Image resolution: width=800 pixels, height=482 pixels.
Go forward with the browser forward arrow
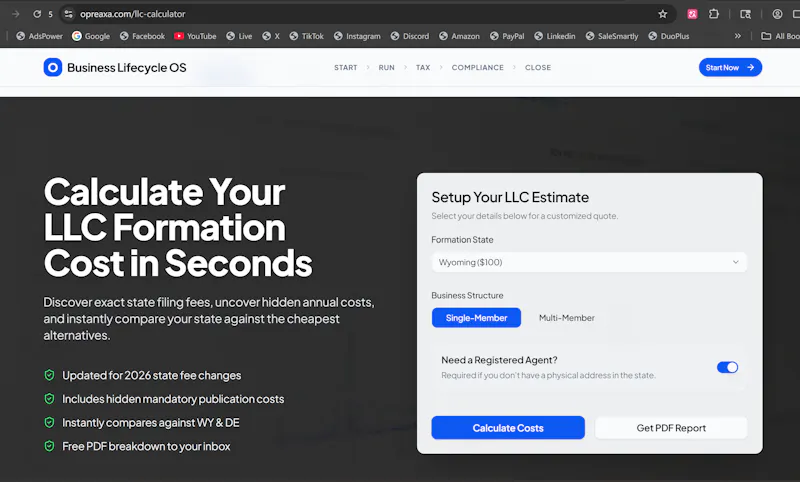click(x=16, y=14)
